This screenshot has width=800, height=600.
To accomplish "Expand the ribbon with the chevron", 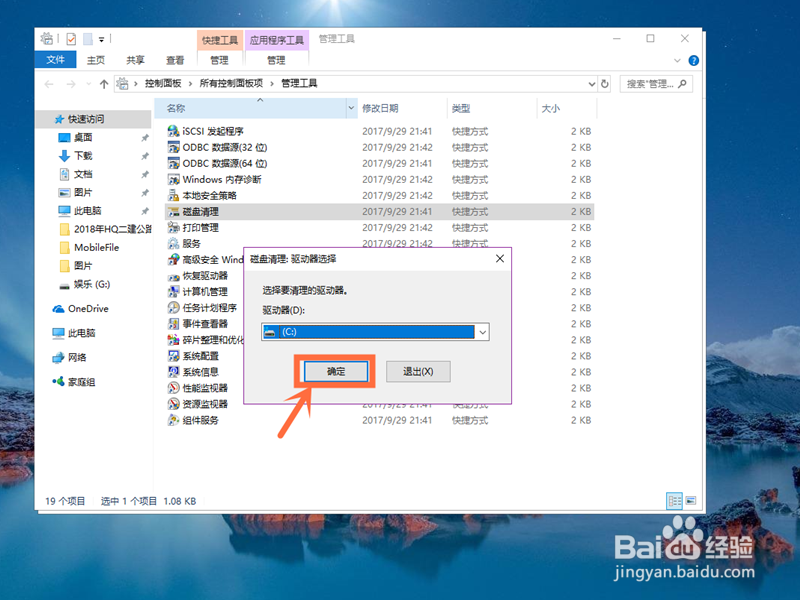I will click(x=677, y=61).
